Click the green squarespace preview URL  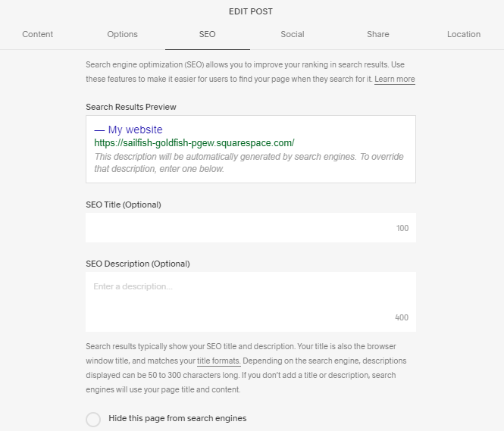tap(194, 142)
